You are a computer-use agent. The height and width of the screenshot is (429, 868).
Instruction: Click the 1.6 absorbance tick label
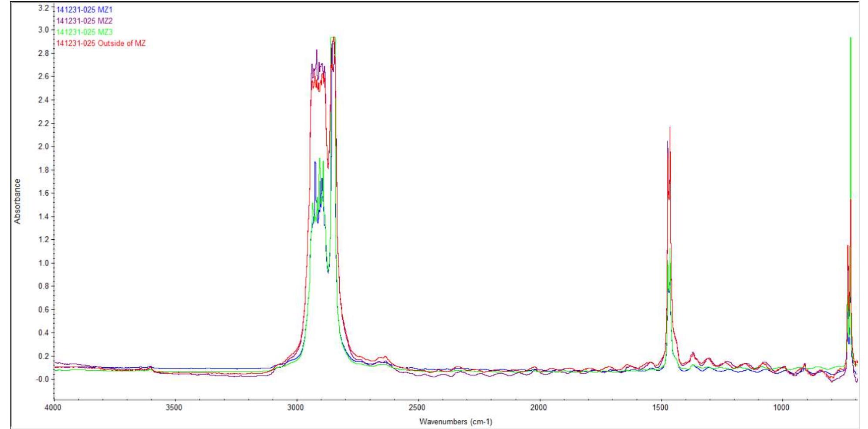click(44, 193)
